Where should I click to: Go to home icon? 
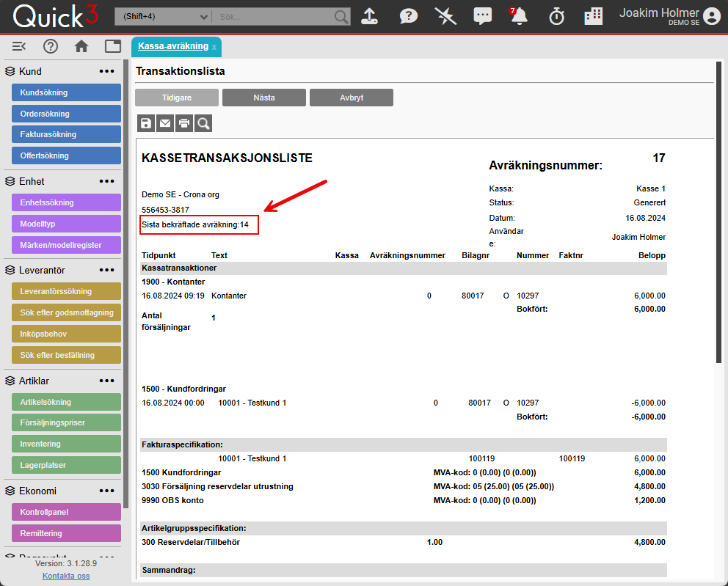click(81, 46)
